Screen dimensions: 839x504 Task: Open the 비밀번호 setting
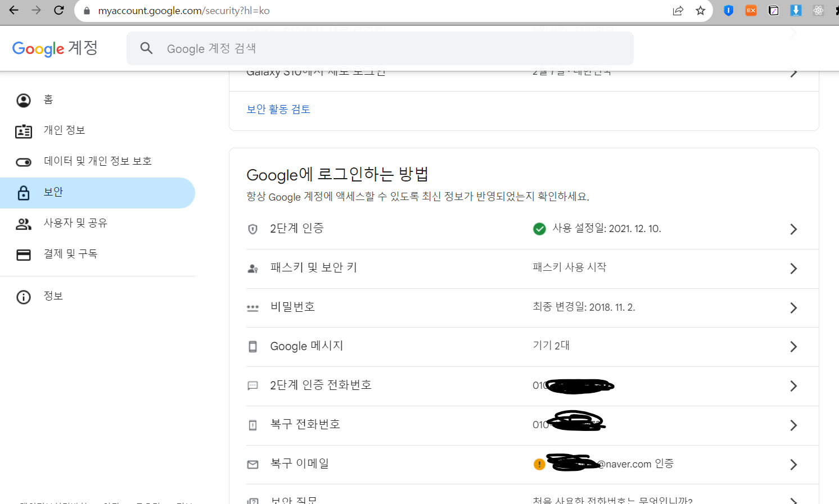tap(532, 308)
